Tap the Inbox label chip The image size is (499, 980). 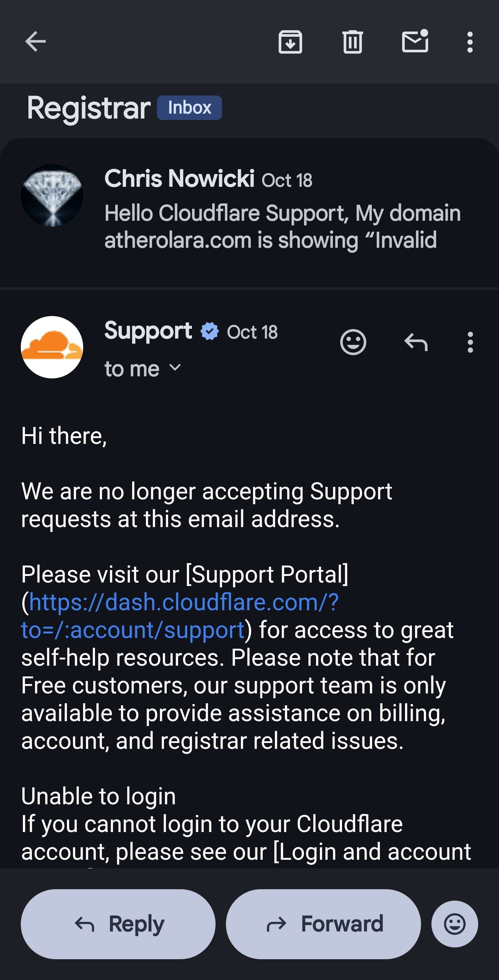tap(189, 108)
